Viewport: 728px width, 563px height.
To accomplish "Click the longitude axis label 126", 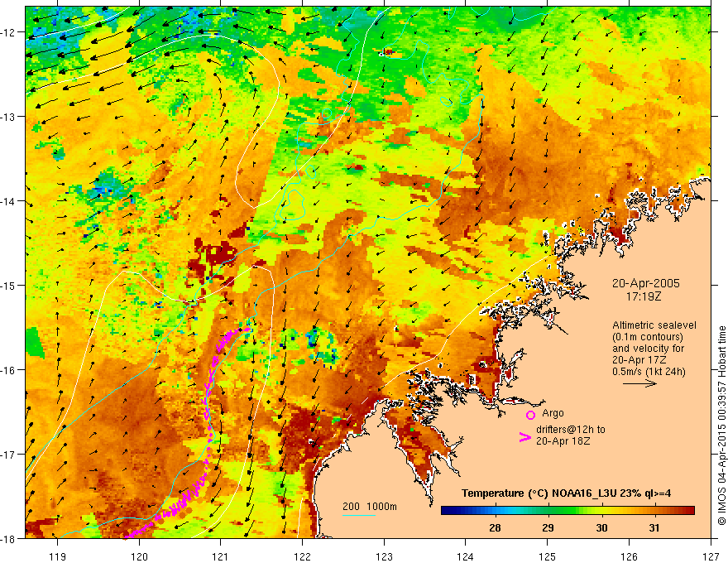I will click(629, 556).
